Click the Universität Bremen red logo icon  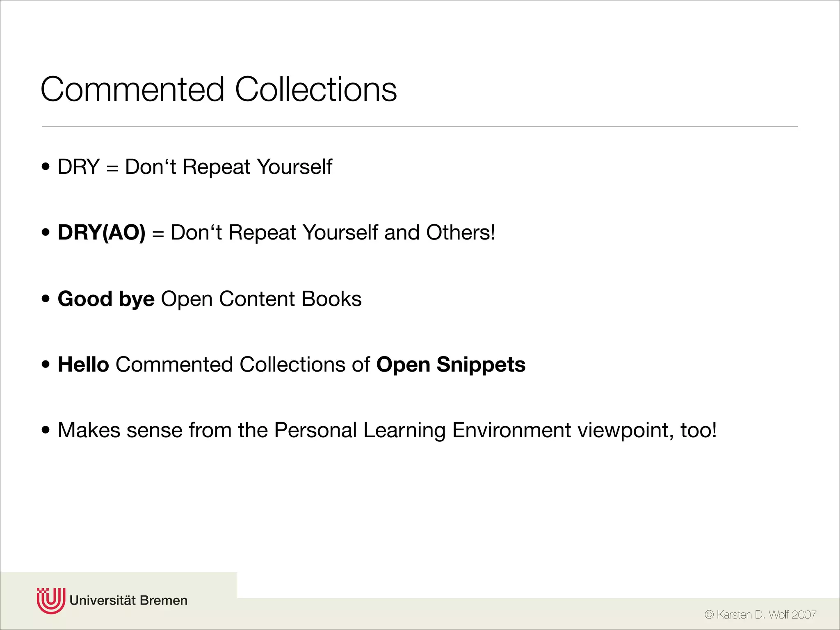[x=51, y=600]
